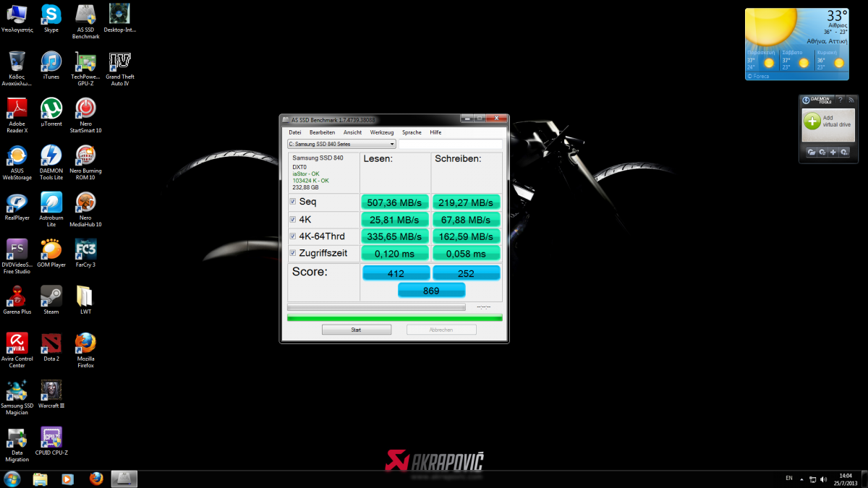Click the DAEMON Tools gadget RSS icon
This screenshot has height=488, width=868.
pyautogui.click(x=851, y=100)
